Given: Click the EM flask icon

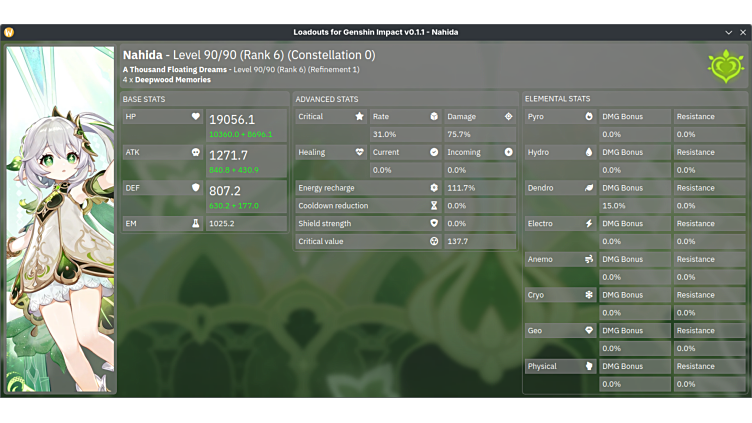Looking at the screenshot, I should tap(196, 224).
